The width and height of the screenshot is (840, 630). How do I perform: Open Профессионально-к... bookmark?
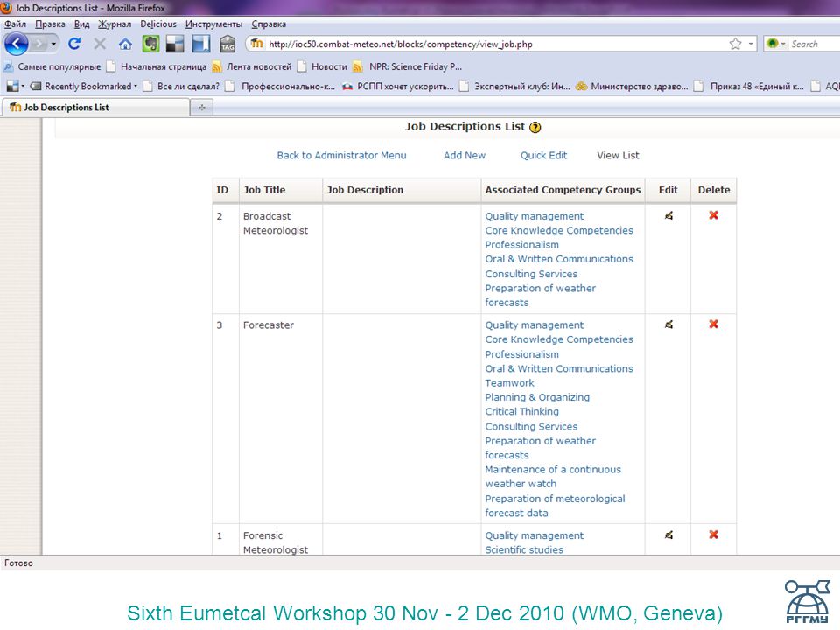pyautogui.click(x=281, y=87)
